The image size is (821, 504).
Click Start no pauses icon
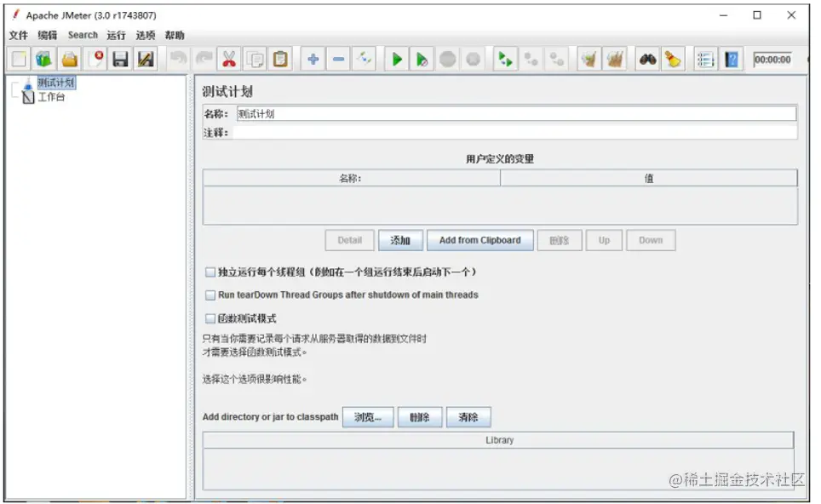(422, 59)
